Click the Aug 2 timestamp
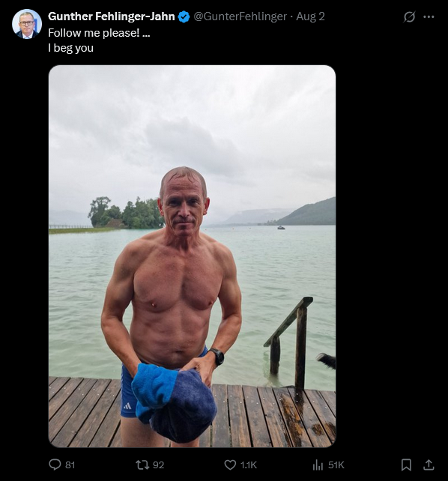Viewport: 448px width, 481px height. (x=310, y=16)
